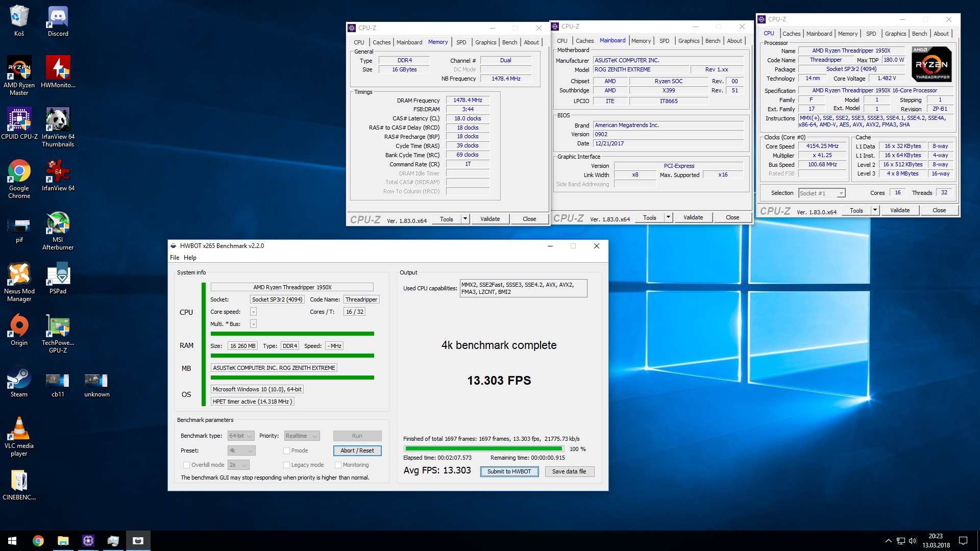This screenshot has height=551, width=980.
Task: Click the Core Speed value 4154.25 MHz
Action: 822,146
